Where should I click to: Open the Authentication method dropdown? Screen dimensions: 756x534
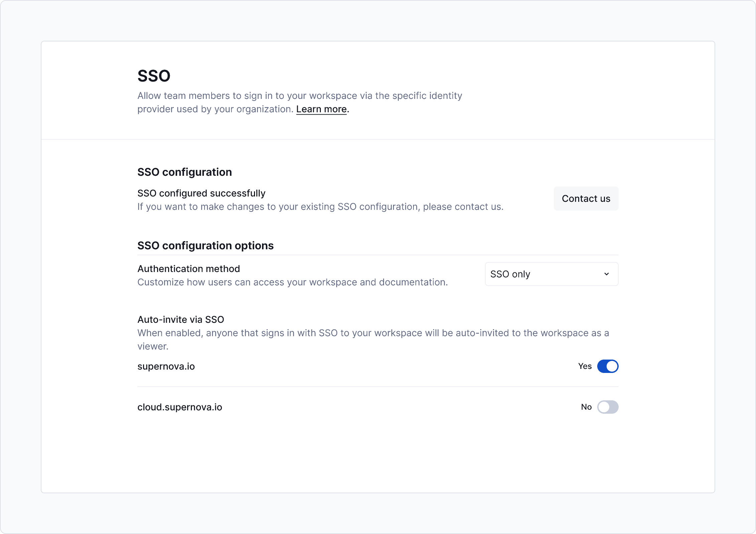point(551,274)
